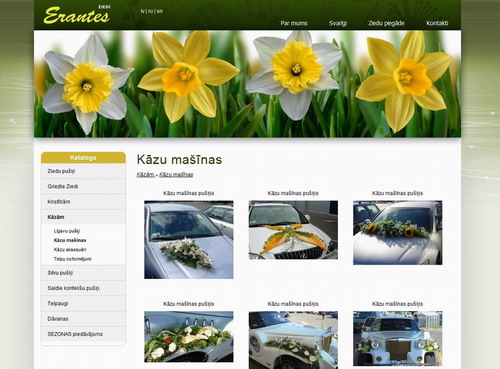Open the Kontakti menu page

437,23
